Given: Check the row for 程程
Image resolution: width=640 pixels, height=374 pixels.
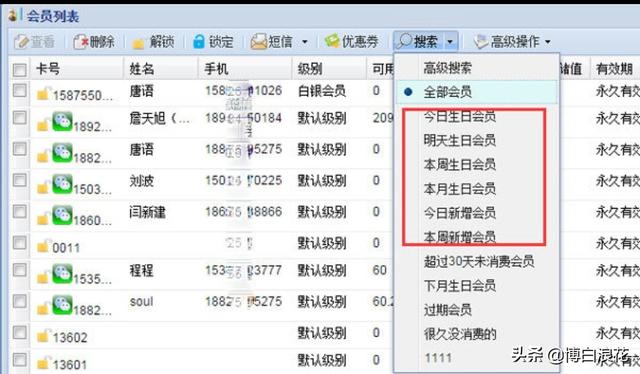Looking at the screenshot, I should tap(19, 270).
